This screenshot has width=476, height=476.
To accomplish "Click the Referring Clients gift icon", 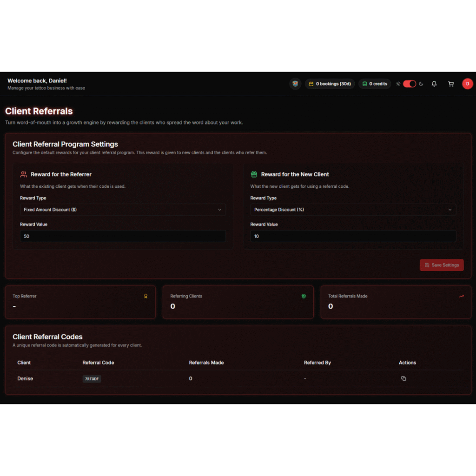I will coord(304,296).
